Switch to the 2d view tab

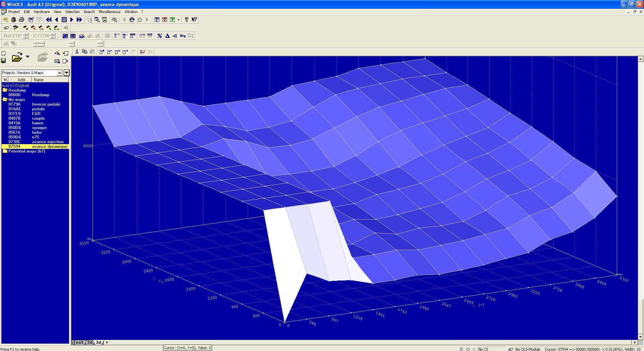[90, 343]
